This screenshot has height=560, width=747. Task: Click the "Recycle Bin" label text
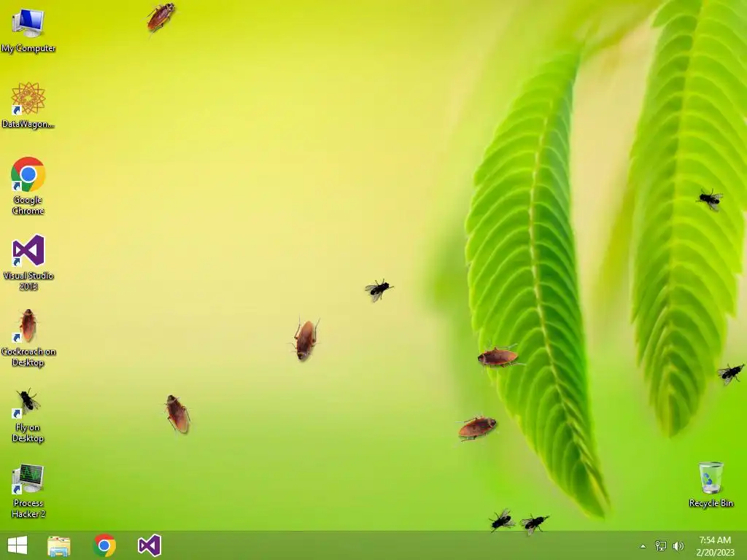[x=711, y=503]
